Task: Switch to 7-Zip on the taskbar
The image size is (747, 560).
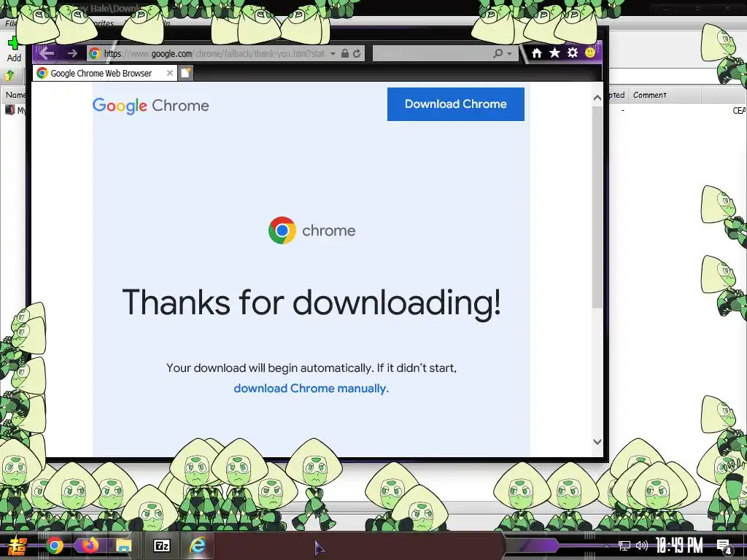Action: tap(161, 545)
